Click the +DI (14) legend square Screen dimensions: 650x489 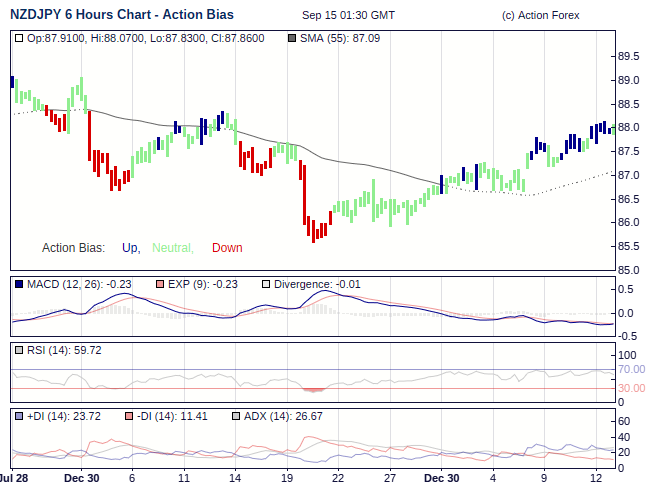[x=20, y=416]
